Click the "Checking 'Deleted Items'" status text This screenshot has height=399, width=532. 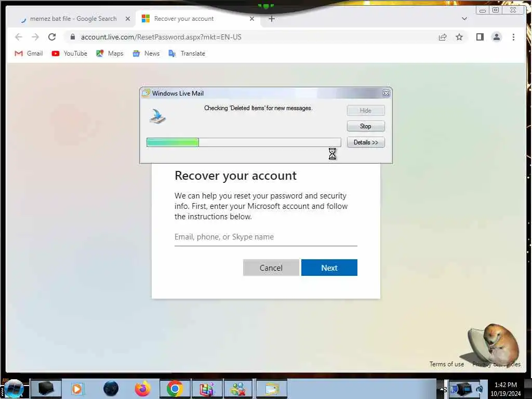(x=258, y=108)
